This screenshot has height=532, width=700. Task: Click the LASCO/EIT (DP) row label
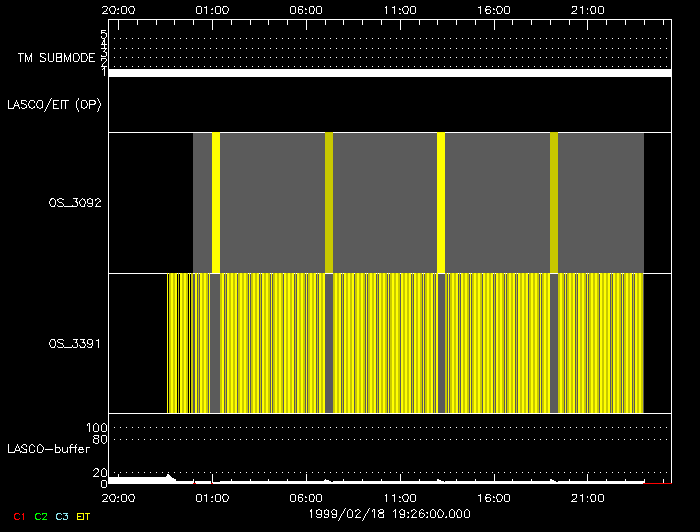click(x=54, y=104)
